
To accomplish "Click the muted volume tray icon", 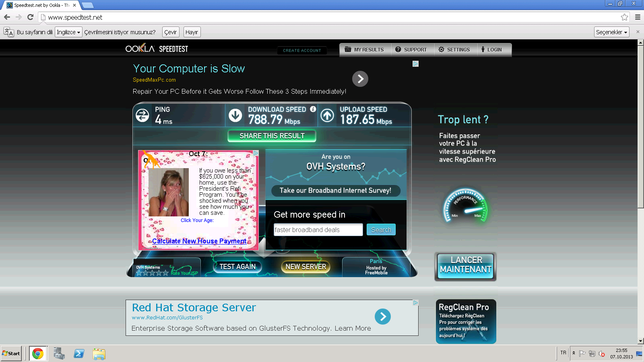I will (602, 354).
